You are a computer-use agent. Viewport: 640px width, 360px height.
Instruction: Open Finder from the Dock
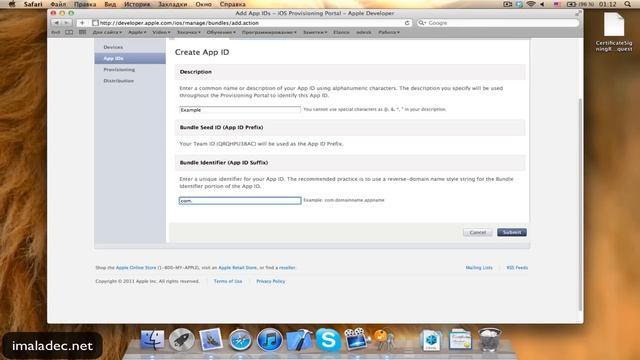(152, 340)
